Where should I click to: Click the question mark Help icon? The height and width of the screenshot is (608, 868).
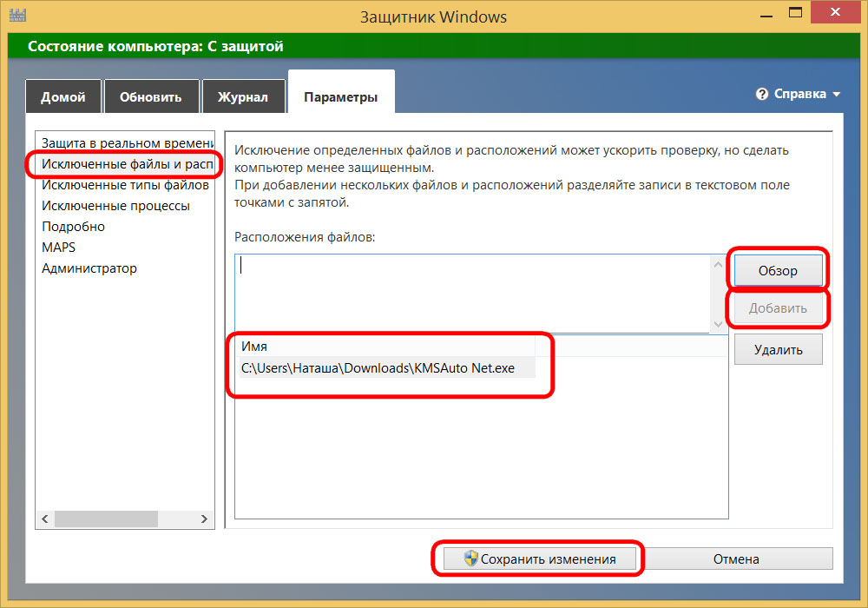click(762, 94)
